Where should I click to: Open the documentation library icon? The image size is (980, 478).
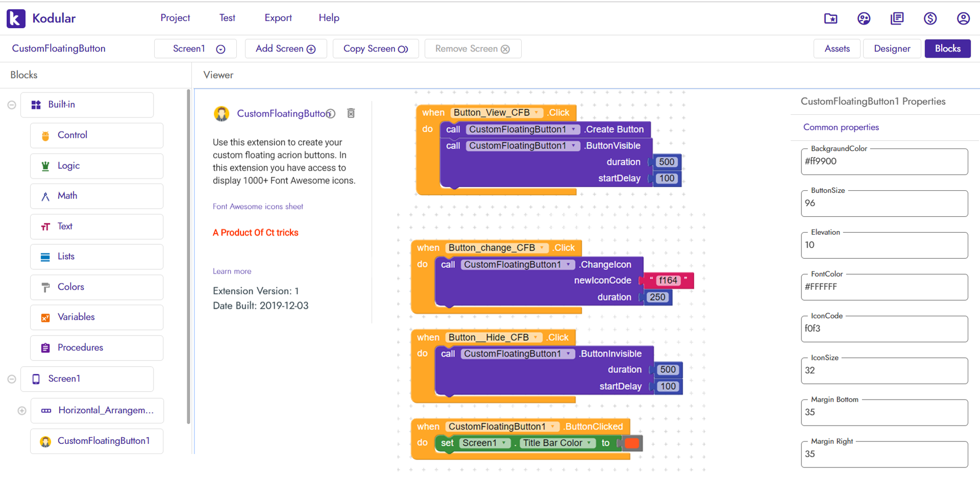897,18
